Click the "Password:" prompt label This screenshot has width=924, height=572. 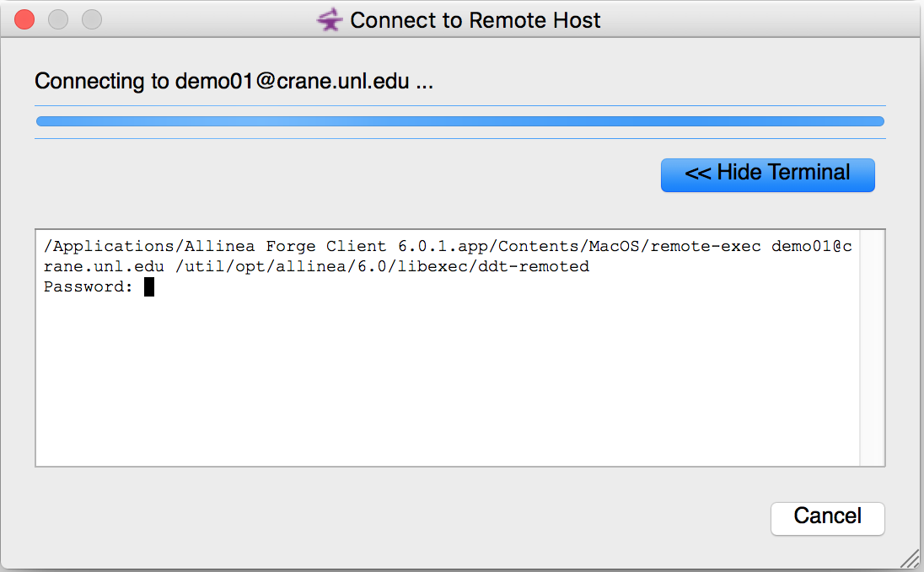click(88, 287)
